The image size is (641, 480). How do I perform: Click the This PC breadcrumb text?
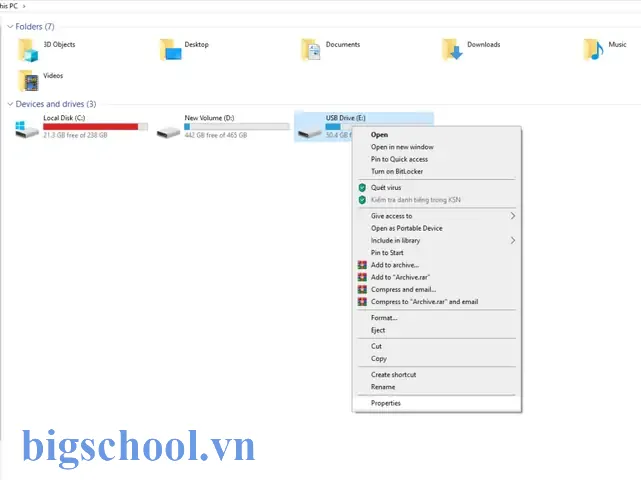click(x=9, y=6)
